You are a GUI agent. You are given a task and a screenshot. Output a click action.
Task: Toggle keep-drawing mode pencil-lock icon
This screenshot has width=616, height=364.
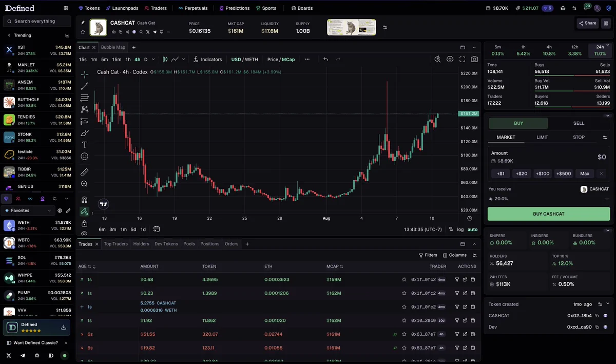click(x=85, y=212)
